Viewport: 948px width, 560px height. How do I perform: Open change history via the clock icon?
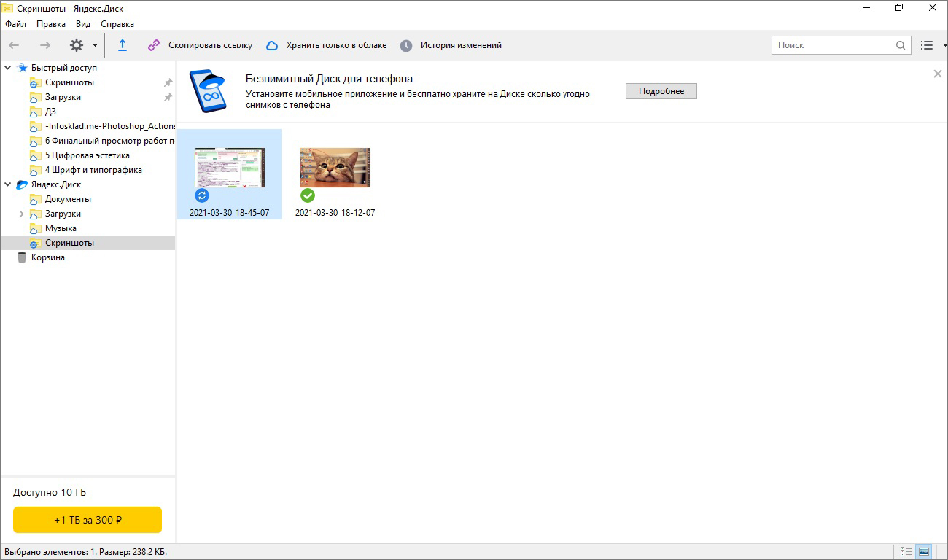click(x=406, y=45)
